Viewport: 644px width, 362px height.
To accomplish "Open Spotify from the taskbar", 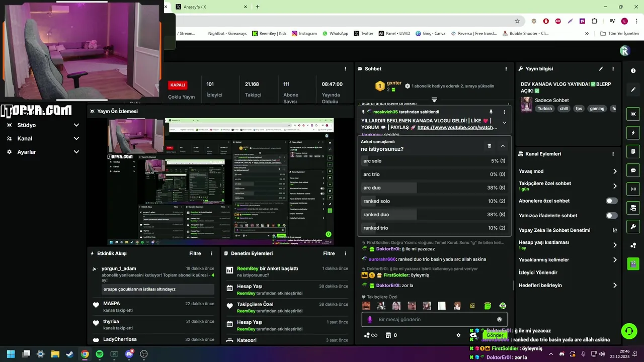I will pos(100,354).
